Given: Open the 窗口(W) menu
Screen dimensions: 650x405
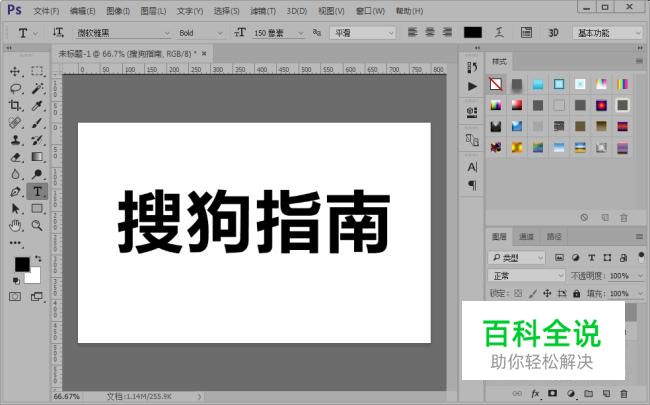Looking at the screenshot, I should (x=370, y=11).
